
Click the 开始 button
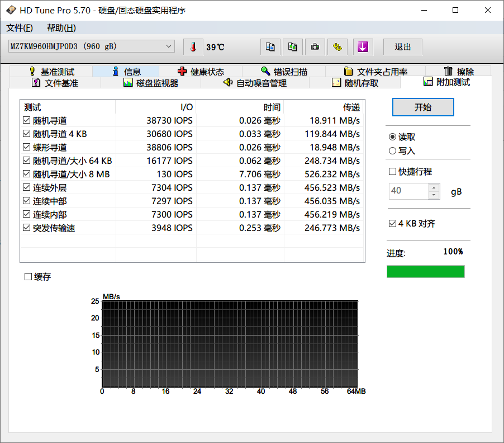click(423, 107)
